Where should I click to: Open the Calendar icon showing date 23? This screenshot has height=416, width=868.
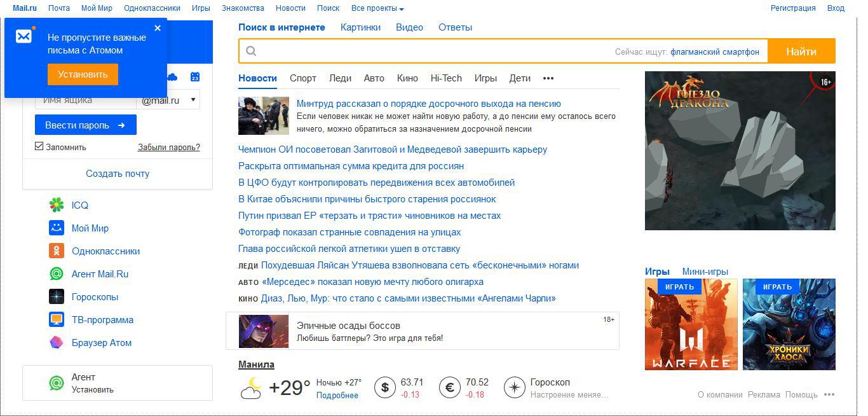click(194, 76)
